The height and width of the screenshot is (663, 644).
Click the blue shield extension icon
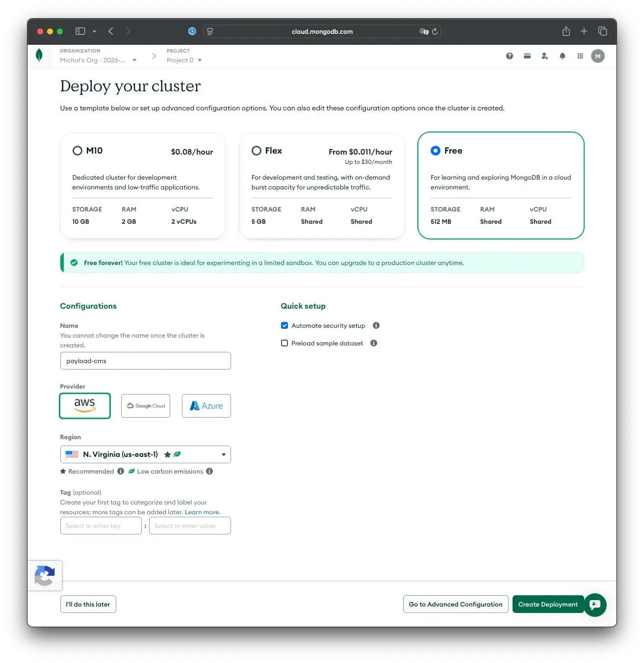192,31
